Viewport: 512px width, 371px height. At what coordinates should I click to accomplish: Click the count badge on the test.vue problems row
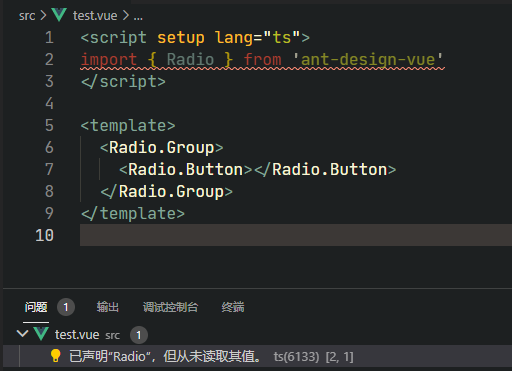[x=139, y=335]
